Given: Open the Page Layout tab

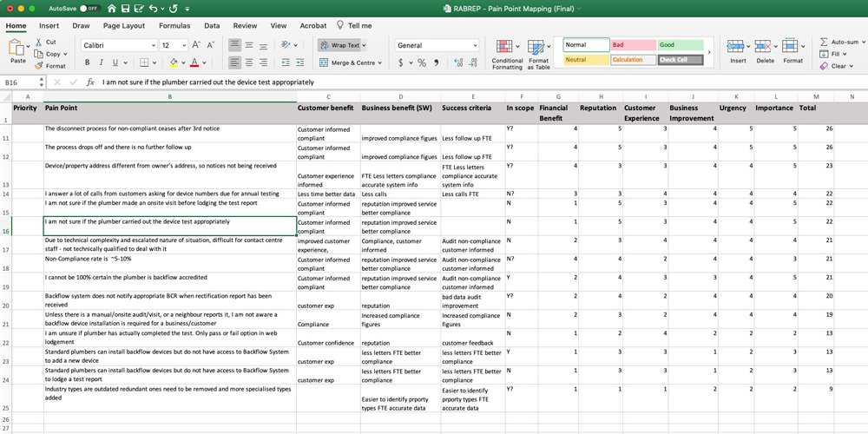Looking at the screenshot, I should tap(124, 26).
